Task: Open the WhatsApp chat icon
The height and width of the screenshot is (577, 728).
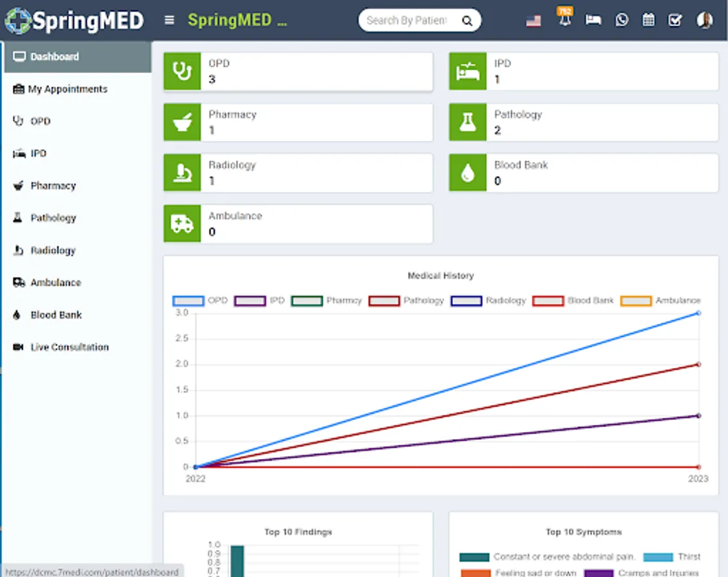Action: pos(622,20)
